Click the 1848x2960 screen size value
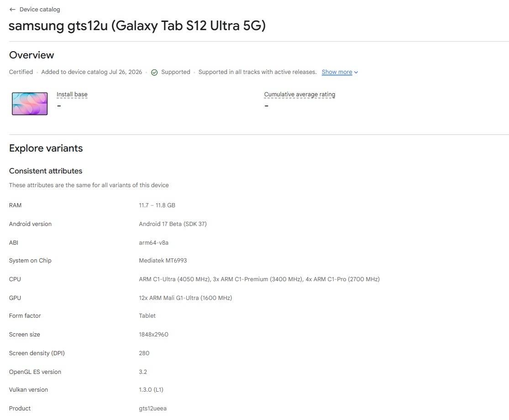 tap(153, 335)
